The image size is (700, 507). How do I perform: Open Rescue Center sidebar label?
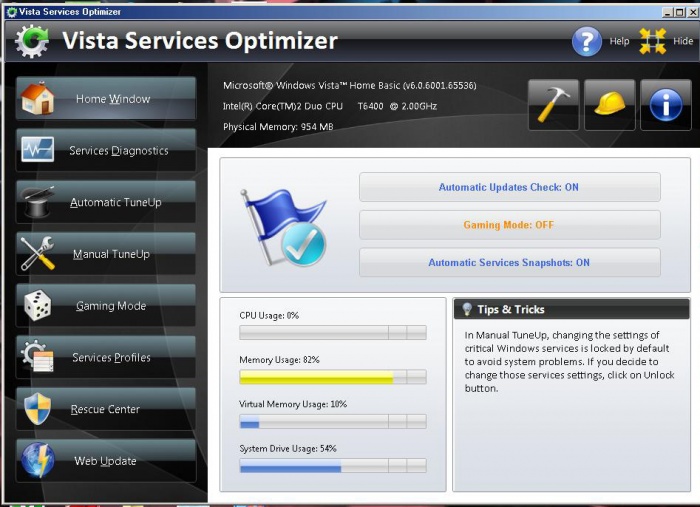pyautogui.click(x=105, y=409)
